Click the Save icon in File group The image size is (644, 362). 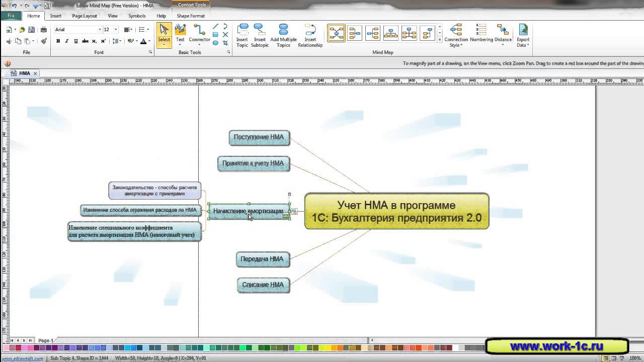pos(33,30)
